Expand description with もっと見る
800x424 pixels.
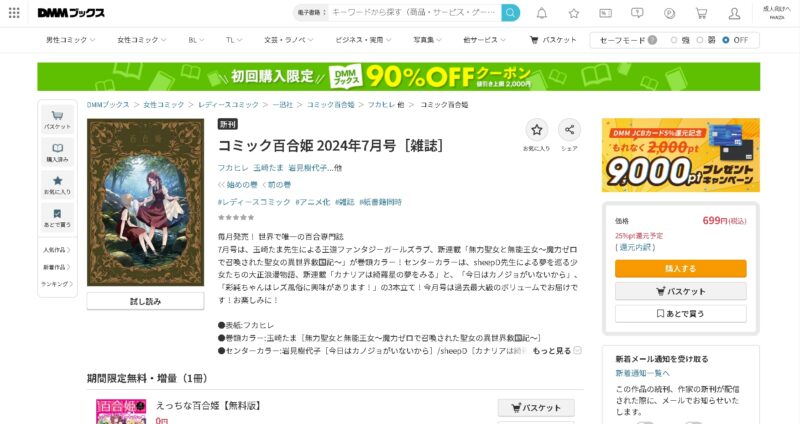[557, 351]
